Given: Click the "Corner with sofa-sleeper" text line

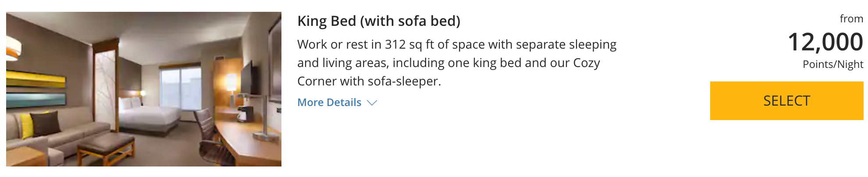Looking at the screenshot, I should pos(369,81).
